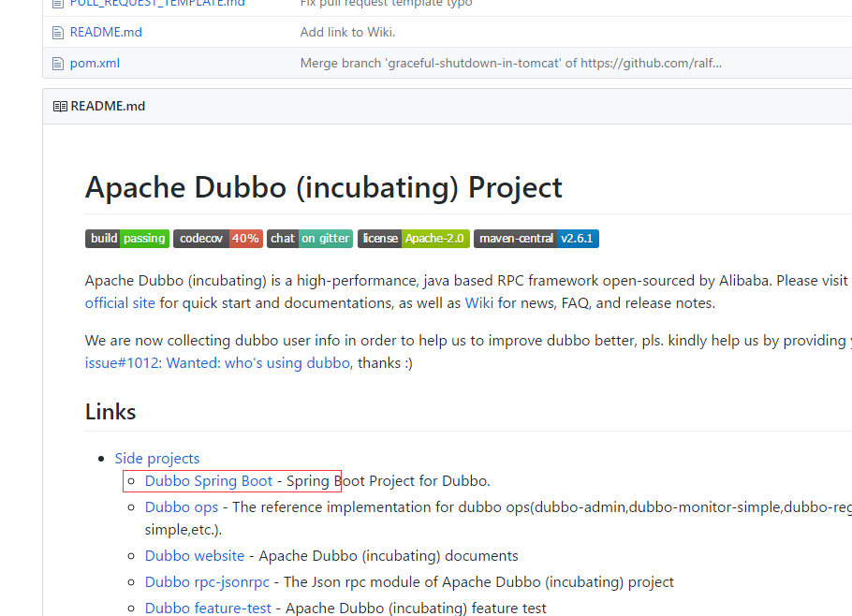This screenshot has width=852, height=616.
Task: Click the maven-central v2.6.1 badge
Action: coord(536,239)
